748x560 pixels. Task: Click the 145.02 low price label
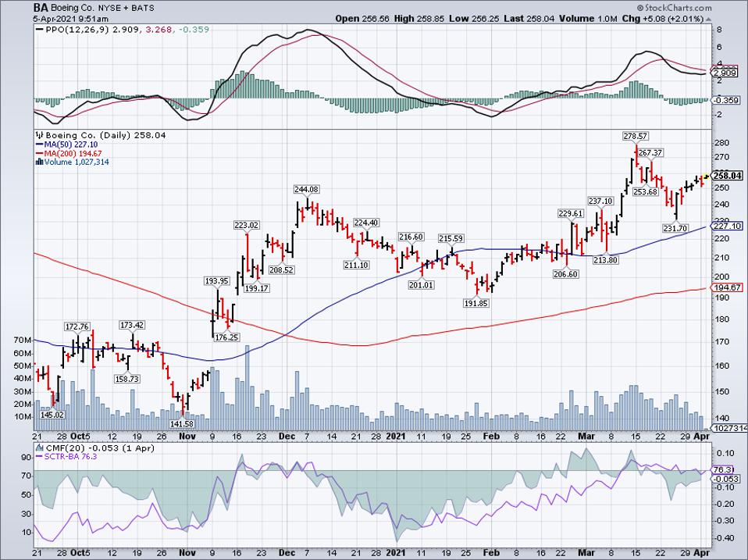pyautogui.click(x=52, y=415)
